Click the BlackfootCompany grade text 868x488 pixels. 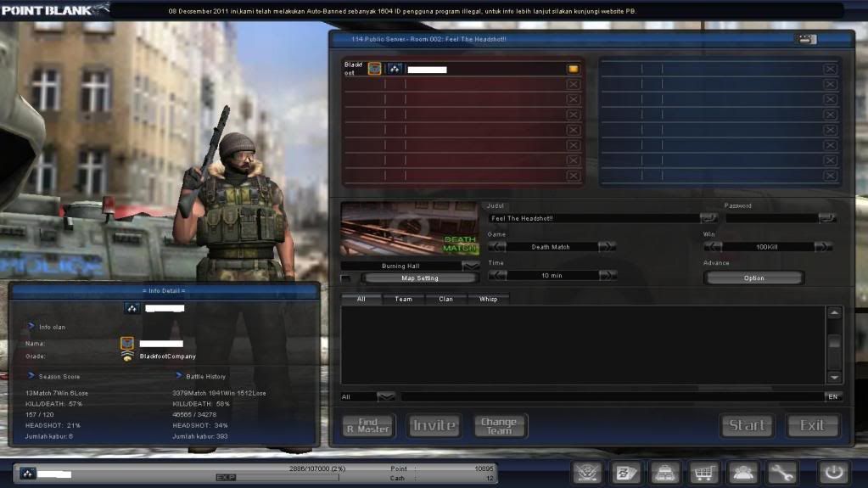168,356
